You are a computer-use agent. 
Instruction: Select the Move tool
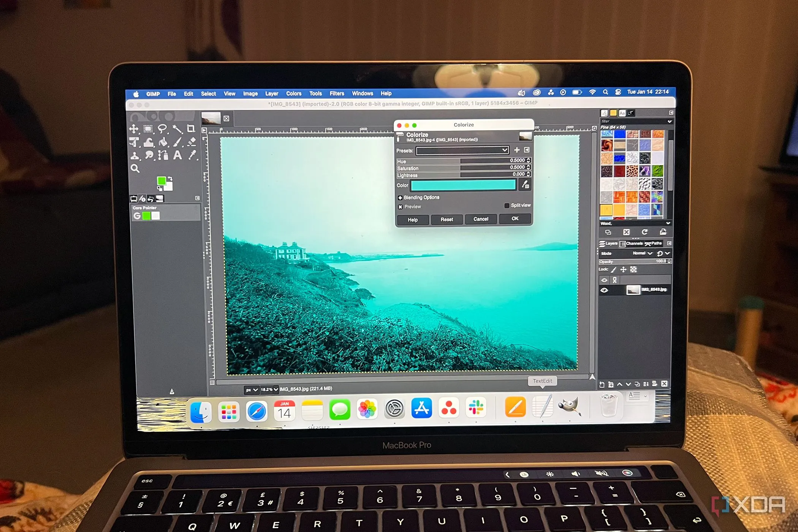134,129
